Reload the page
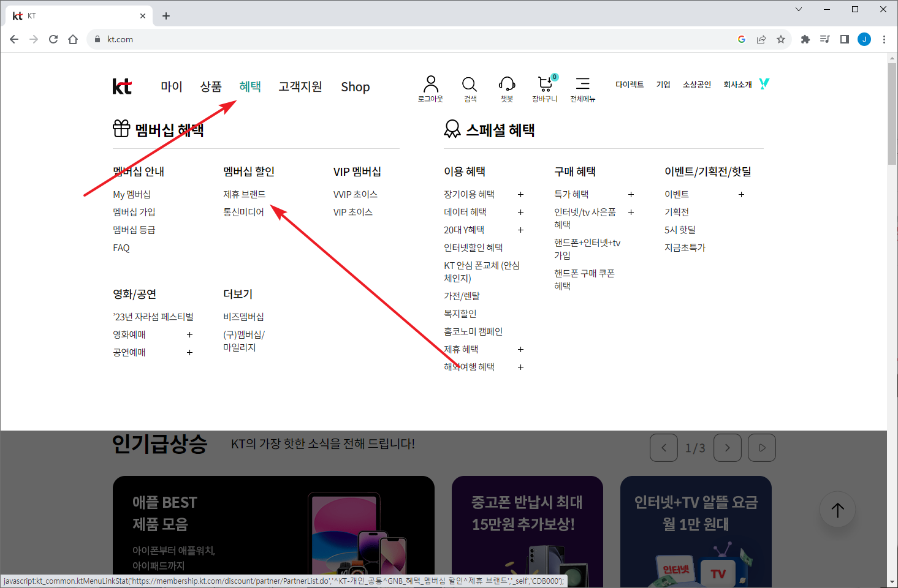The image size is (898, 588). coord(53,39)
